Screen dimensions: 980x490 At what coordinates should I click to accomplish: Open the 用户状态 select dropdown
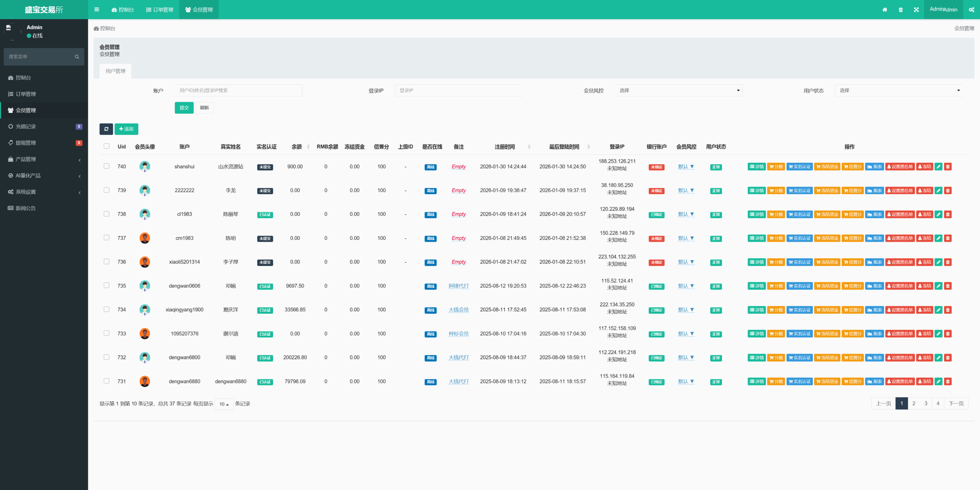pos(898,90)
